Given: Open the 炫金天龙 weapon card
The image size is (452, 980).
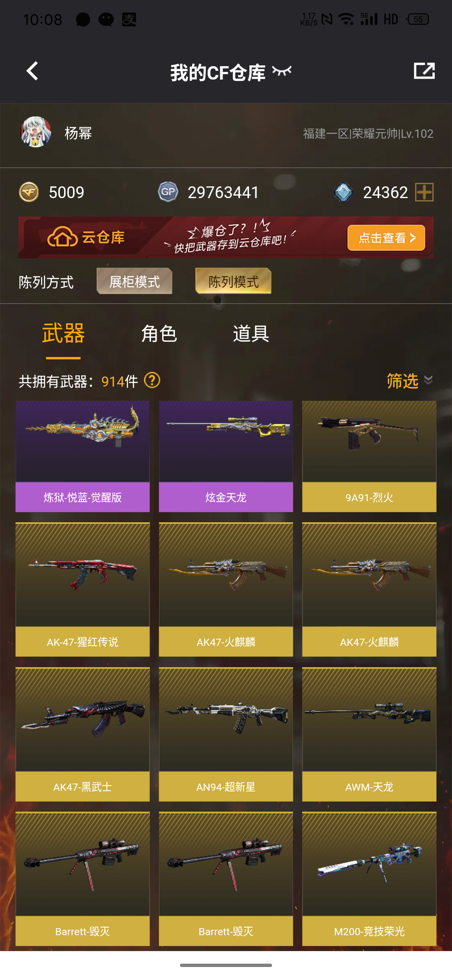Looking at the screenshot, I should click(226, 456).
